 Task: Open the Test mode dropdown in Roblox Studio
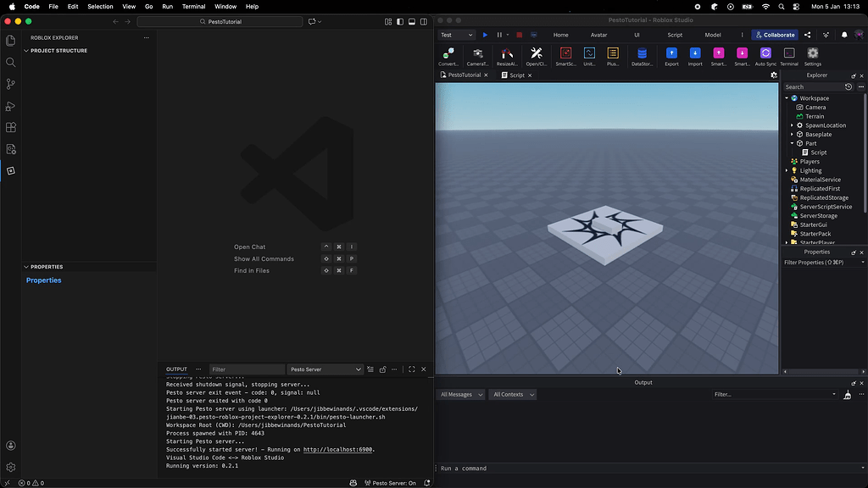455,35
